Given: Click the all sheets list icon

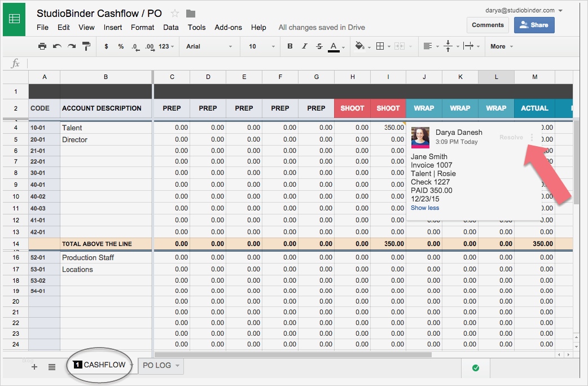Looking at the screenshot, I should pyautogui.click(x=52, y=367).
